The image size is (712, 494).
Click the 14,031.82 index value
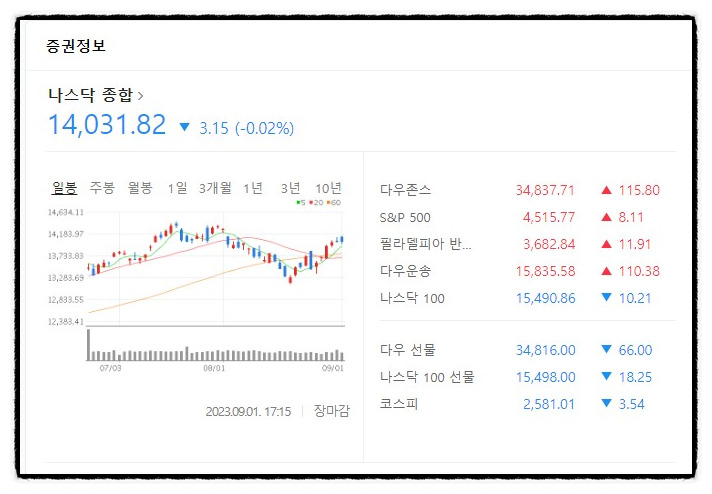point(107,124)
